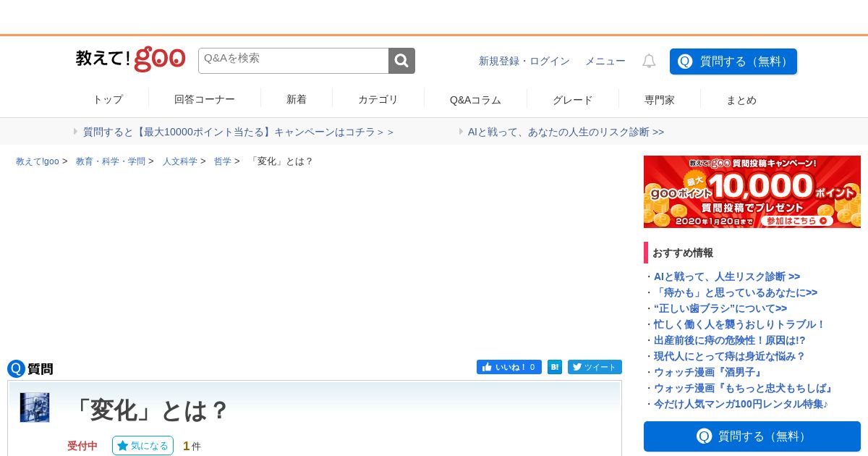Viewport: 868px width, 456px height.
Task: Click the おすすめ情報 heading
Action: 683,253
